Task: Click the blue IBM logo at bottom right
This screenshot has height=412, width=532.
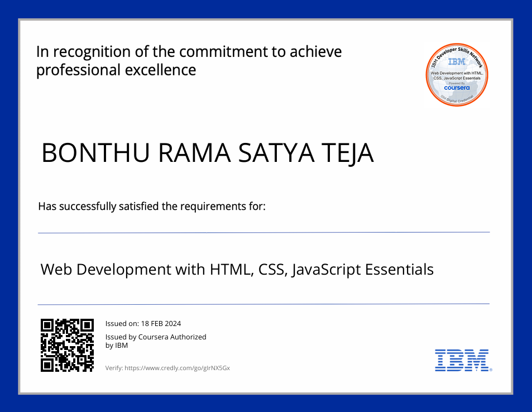Action: (x=462, y=361)
